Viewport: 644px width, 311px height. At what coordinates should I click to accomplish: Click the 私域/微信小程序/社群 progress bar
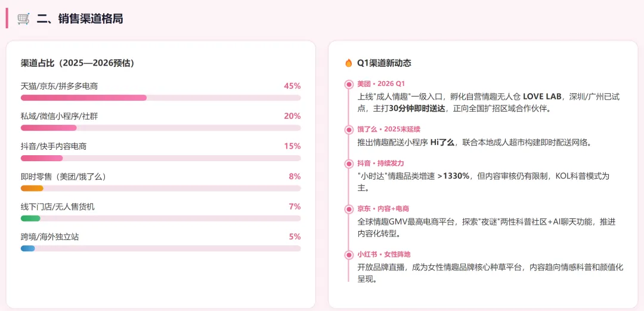click(x=49, y=128)
